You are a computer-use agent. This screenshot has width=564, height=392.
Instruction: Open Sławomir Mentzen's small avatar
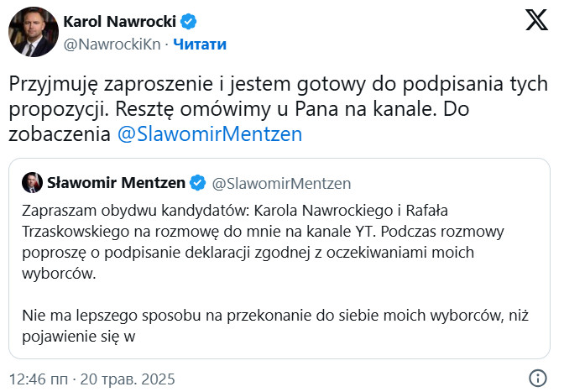pyautogui.click(x=32, y=183)
